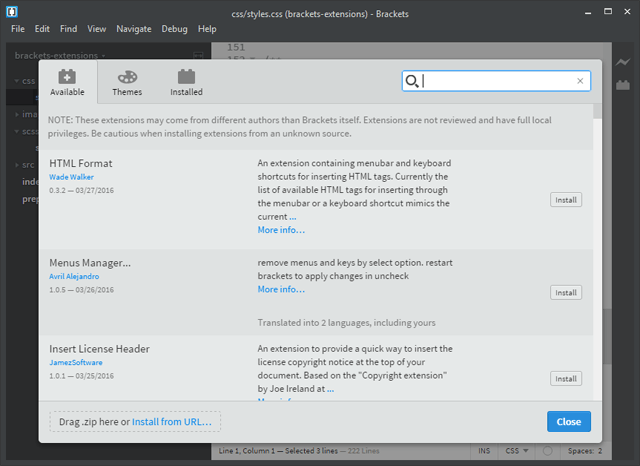Expand Insert License Header description ellipsis
Viewport: 640px width, 466px height.
pyautogui.click(x=330, y=389)
